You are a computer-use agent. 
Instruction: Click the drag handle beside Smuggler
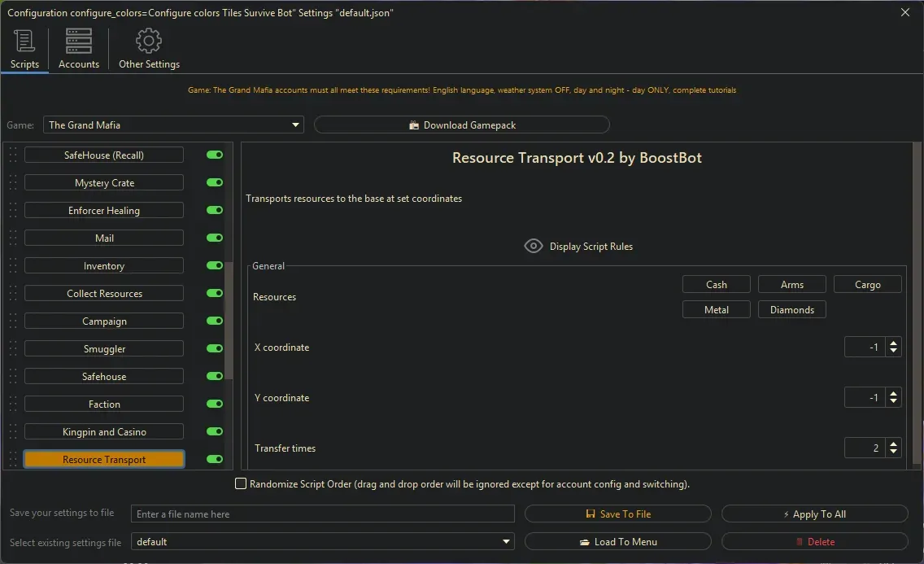point(13,349)
